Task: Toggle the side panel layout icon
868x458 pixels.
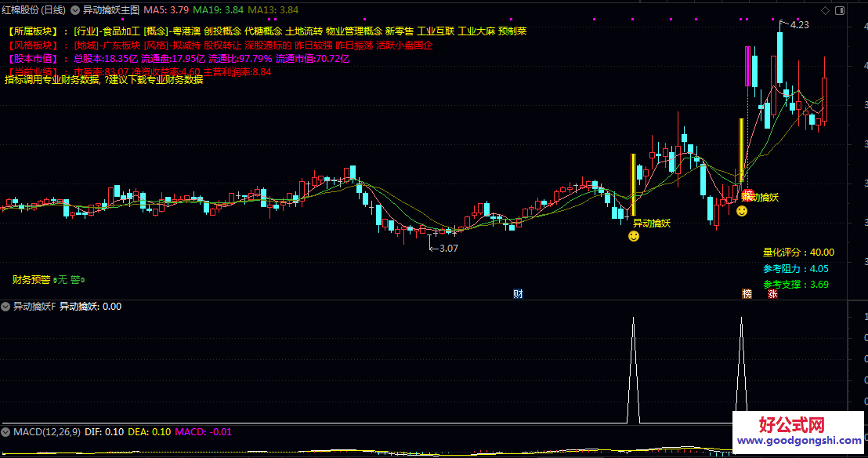Action: pos(840,10)
